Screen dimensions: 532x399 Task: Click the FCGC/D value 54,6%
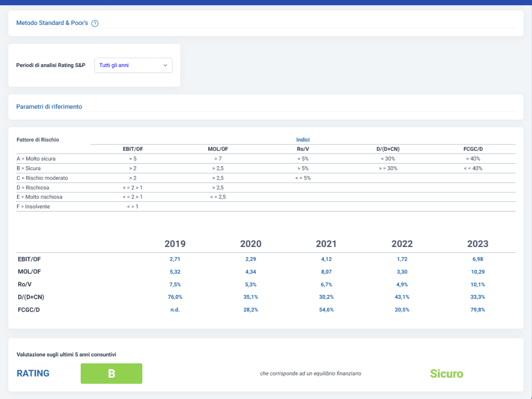coord(326,310)
